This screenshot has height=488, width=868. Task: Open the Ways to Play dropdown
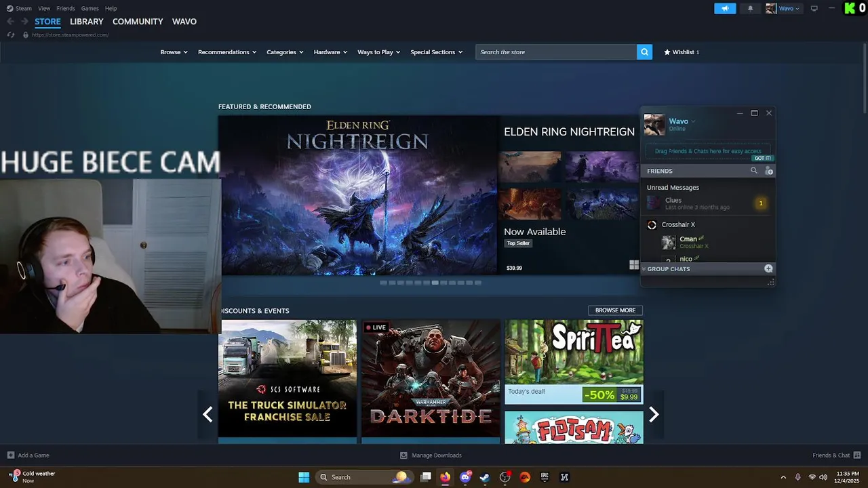379,52
